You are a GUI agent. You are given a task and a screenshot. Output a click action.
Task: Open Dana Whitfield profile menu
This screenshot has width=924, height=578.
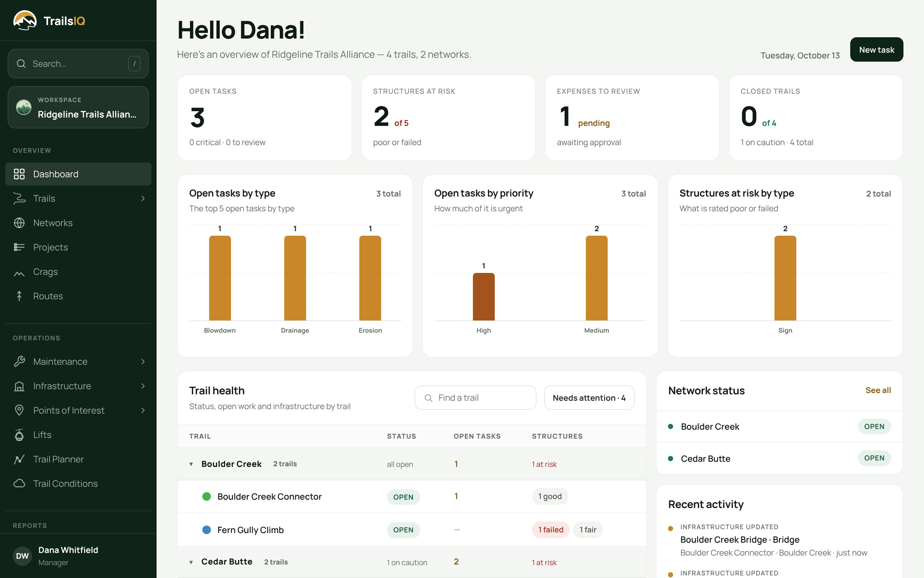pos(78,556)
